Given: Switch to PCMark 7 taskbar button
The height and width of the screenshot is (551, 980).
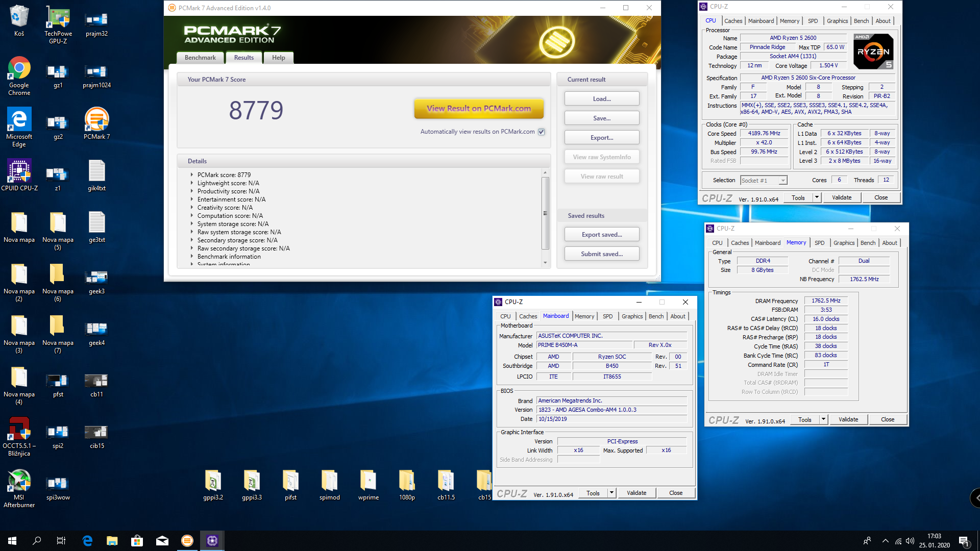Looking at the screenshot, I should pyautogui.click(x=187, y=541).
